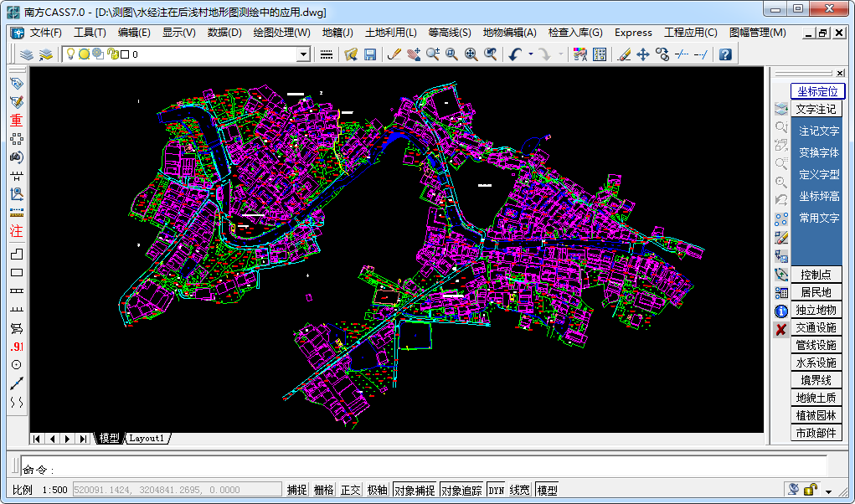
Task: Open the 文件(F) menu
Action: [x=46, y=33]
